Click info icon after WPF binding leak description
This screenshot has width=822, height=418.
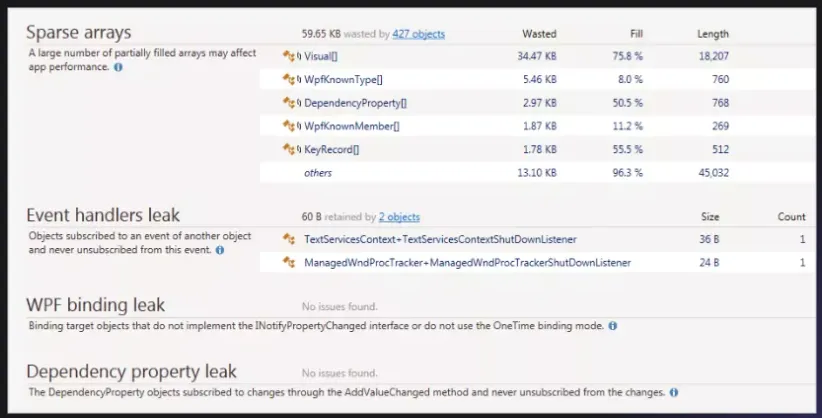612,325
